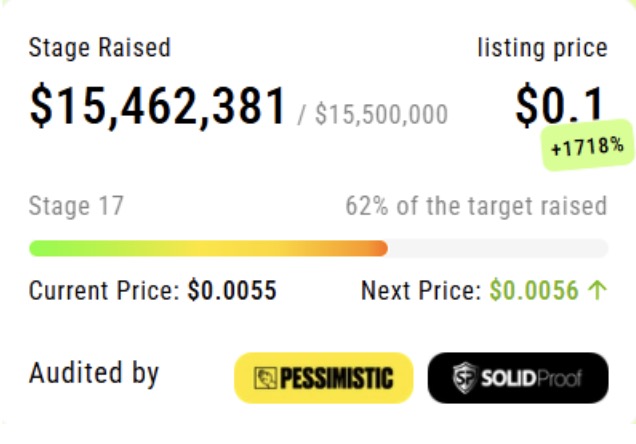Image resolution: width=636 pixels, height=444 pixels.
Task: Click the +1718% green badge
Action: click(588, 146)
